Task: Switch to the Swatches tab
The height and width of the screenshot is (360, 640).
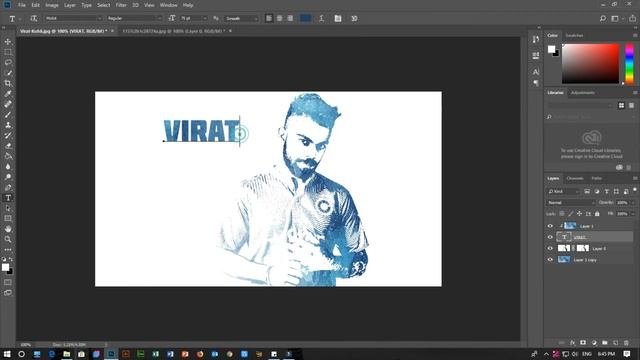Action: click(574, 36)
